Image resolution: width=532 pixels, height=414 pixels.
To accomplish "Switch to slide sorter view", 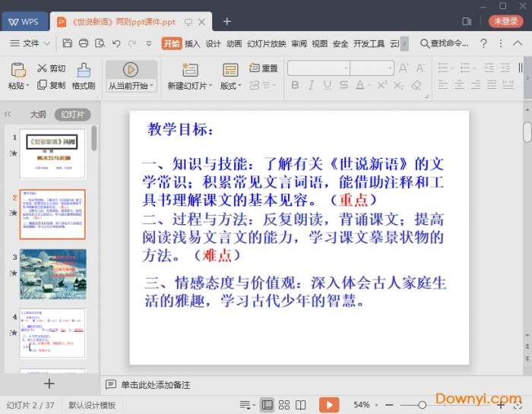I will [x=284, y=405].
